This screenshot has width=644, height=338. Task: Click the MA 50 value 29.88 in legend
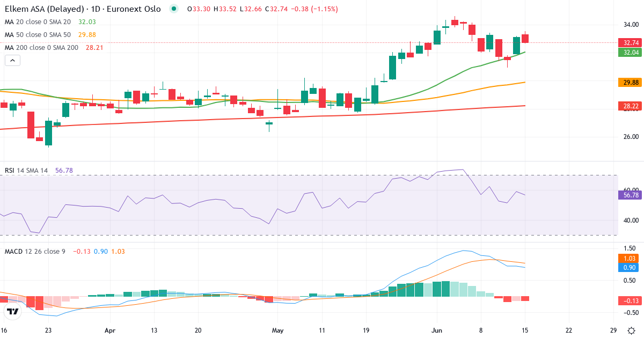(x=86, y=35)
